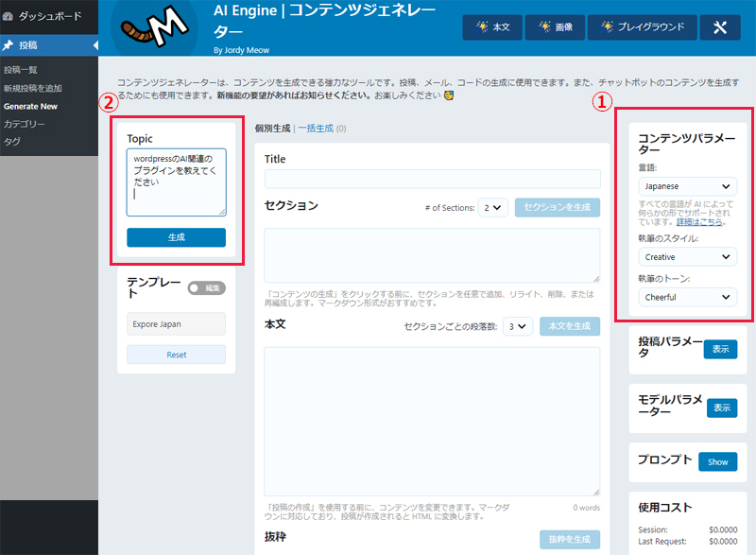
Task: Open the セクションごとの段落数 dropdown
Action: [x=518, y=326]
